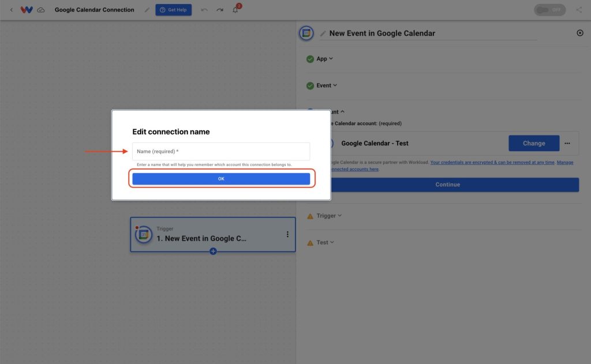This screenshot has height=364, width=591.
Task: Redo the last change
Action: click(220, 10)
